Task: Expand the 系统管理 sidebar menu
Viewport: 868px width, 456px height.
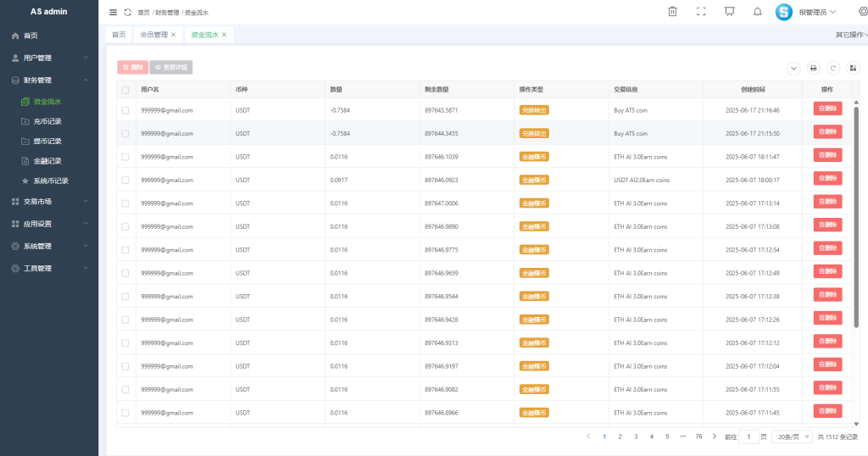Action: (x=49, y=246)
